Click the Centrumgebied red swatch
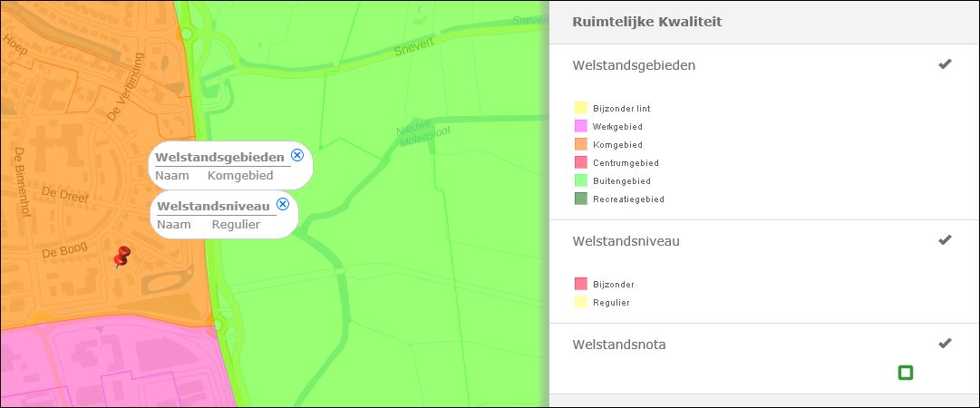The height and width of the screenshot is (408, 980). click(x=580, y=162)
